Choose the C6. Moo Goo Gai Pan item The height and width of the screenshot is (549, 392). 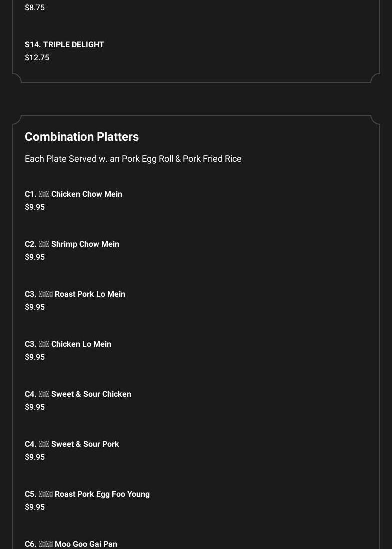tap(71, 544)
